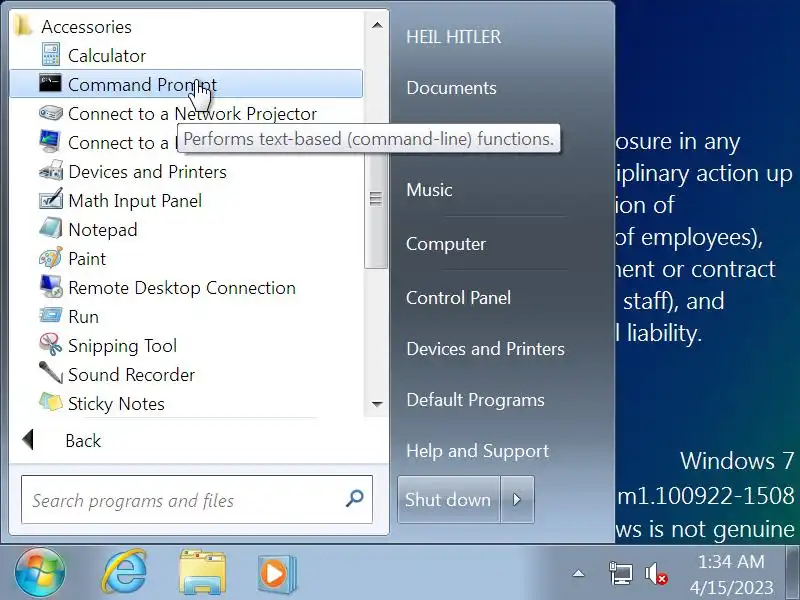
Task: Click the Devices and Printers printer icon in program list
Action: pyautogui.click(x=51, y=171)
